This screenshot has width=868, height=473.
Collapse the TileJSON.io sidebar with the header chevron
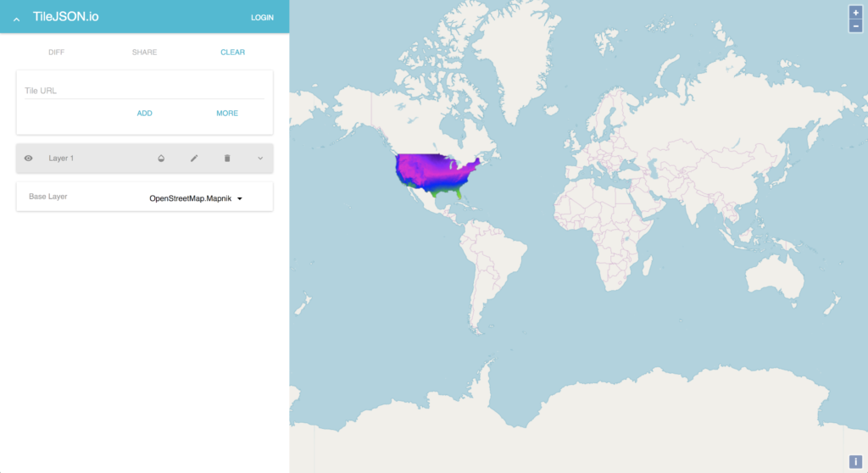pyautogui.click(x=16, y=18)
